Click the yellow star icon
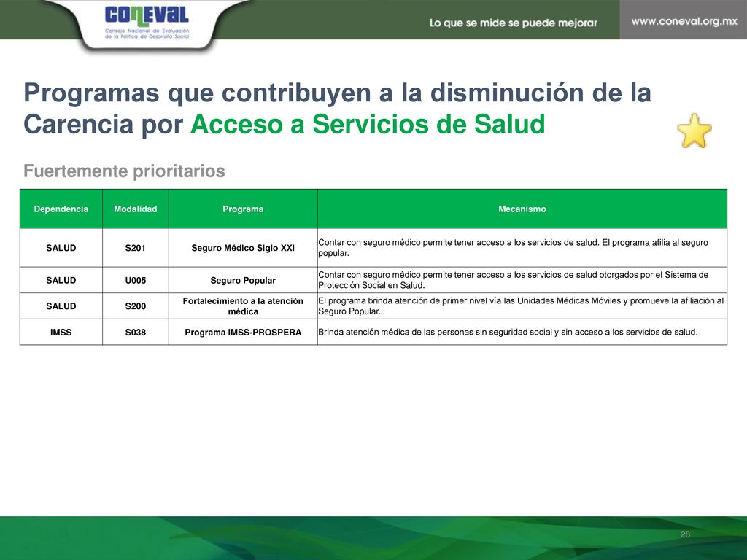747x560 pixels. (694, 131)
